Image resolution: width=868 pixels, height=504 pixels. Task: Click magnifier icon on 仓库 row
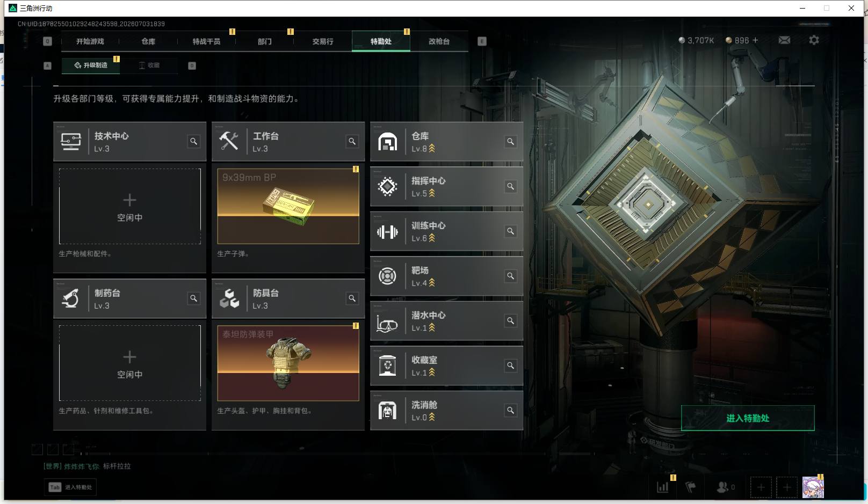click(x=511, y=142)
